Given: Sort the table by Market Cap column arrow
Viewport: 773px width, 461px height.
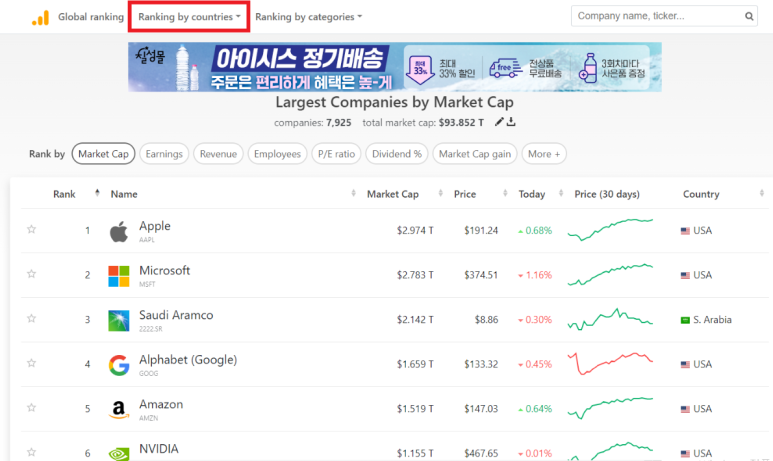Looking at the screenshot, I should (441, 193).
